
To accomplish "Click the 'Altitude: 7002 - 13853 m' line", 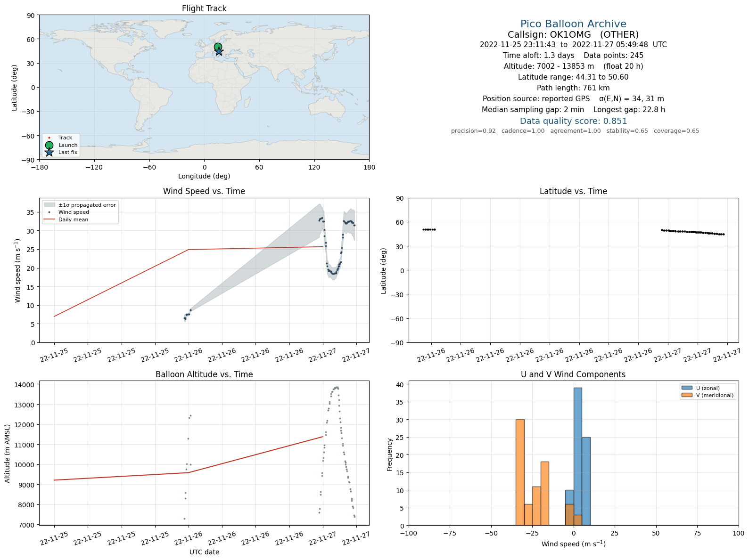I will [x=573, y=66].
